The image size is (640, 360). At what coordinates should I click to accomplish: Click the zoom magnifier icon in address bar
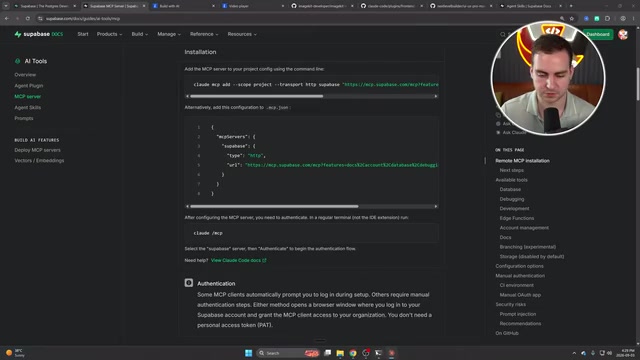562,18
